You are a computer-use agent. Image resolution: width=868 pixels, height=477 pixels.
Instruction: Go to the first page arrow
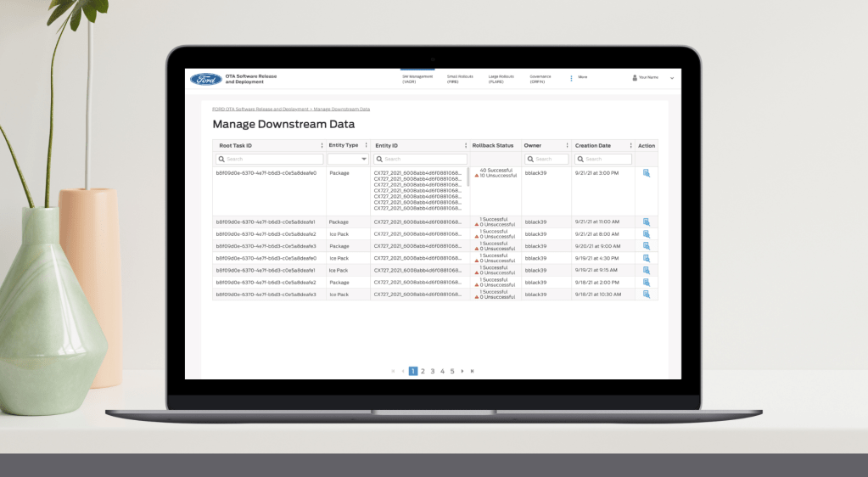[x=393, y=371]
